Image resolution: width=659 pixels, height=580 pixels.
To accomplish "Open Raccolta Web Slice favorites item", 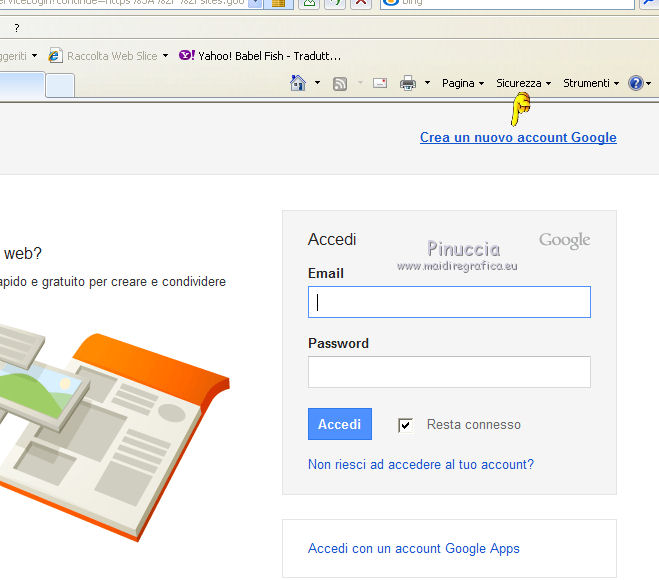I will coord(112,56).
